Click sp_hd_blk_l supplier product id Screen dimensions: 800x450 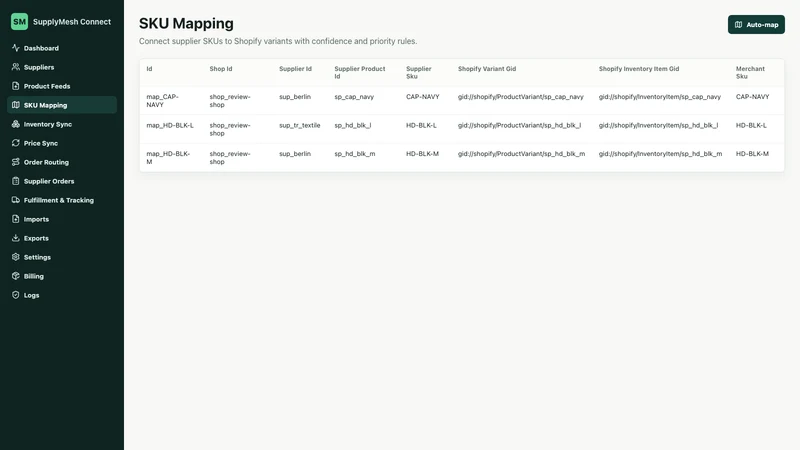pos(353,125)
